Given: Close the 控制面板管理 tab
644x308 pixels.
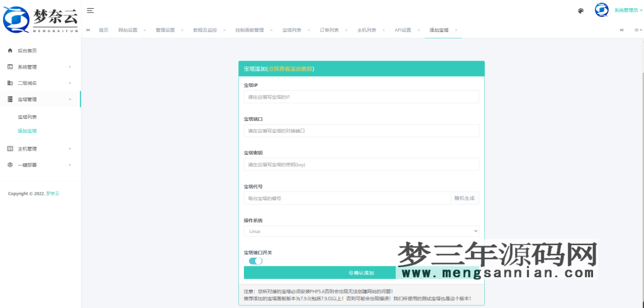Looking at the screenshot, I should point(272,30).
